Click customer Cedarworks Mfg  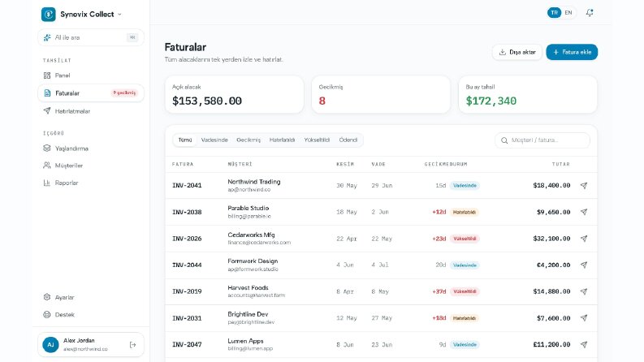coord(251,235)
